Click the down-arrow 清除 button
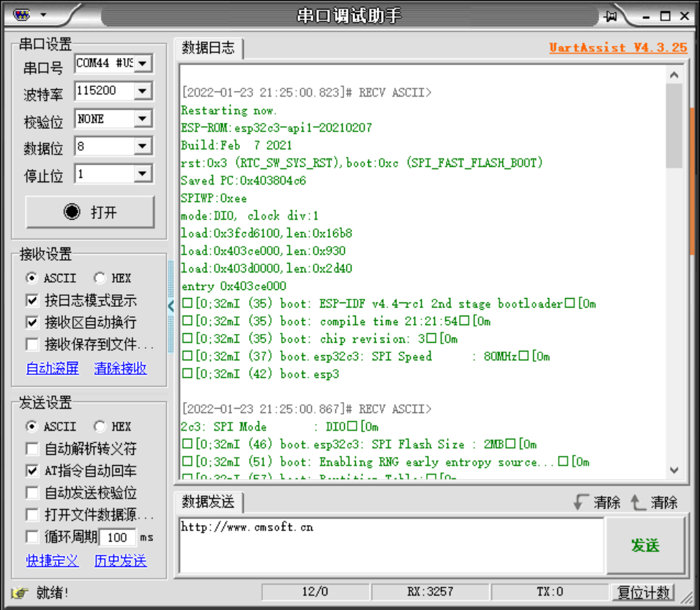The width and height of the screenshot is (700, 610). [597, 502]
